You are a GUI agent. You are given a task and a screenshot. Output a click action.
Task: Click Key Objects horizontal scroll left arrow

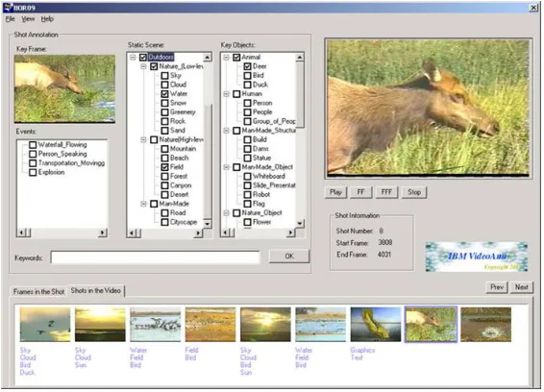coord(225,233)
